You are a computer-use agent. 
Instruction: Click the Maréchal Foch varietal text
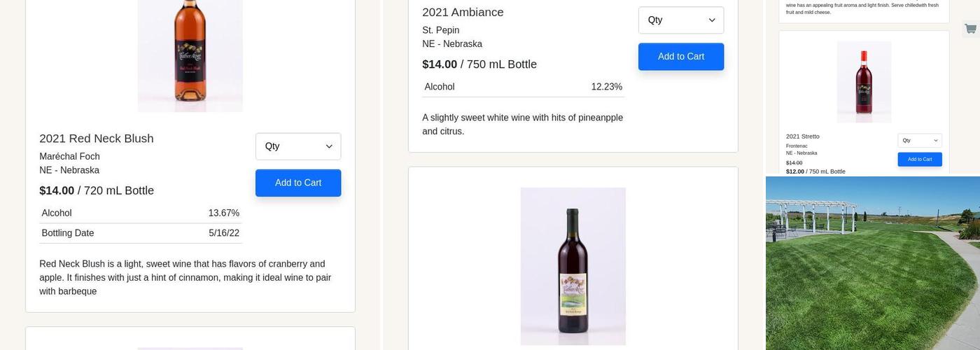69,156
